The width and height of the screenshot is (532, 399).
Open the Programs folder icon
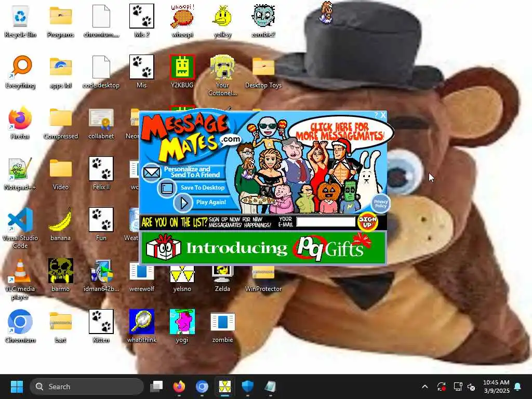[60, 21]
